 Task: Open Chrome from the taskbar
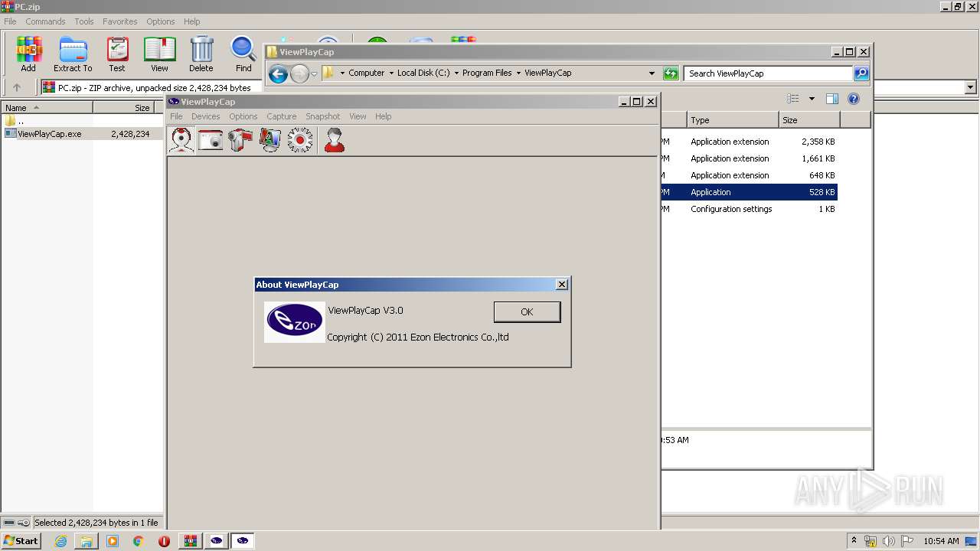[x=138, y=541]
